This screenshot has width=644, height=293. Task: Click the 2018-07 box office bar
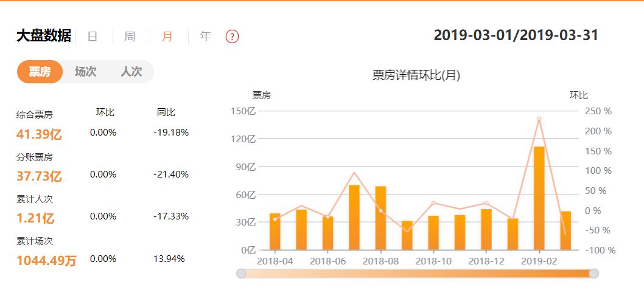(354, 218)
